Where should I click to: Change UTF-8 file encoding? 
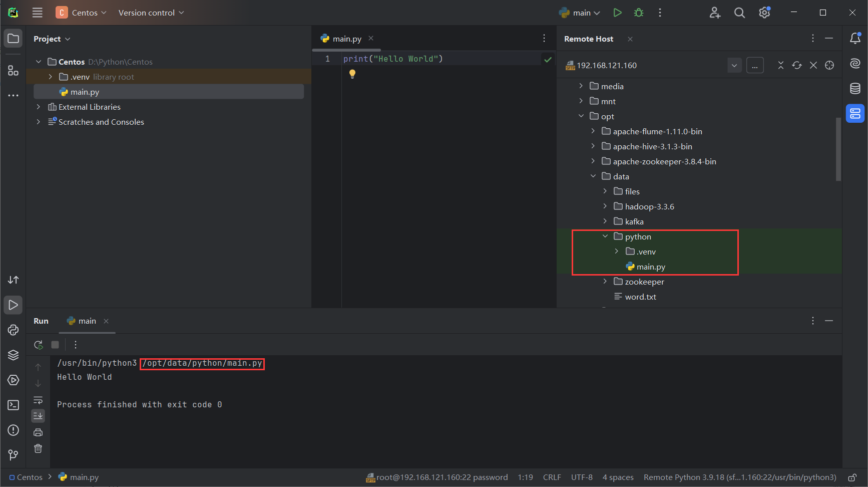click(x=582, y=477)
